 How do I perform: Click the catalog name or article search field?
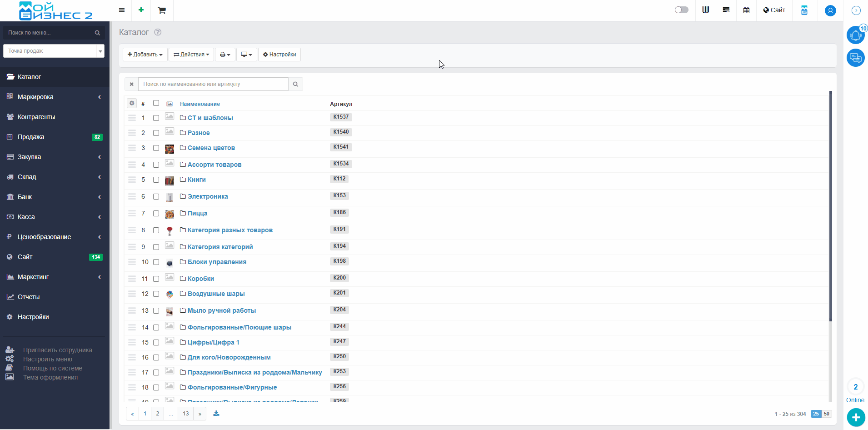pyautogui.click(x=213, y=84)
